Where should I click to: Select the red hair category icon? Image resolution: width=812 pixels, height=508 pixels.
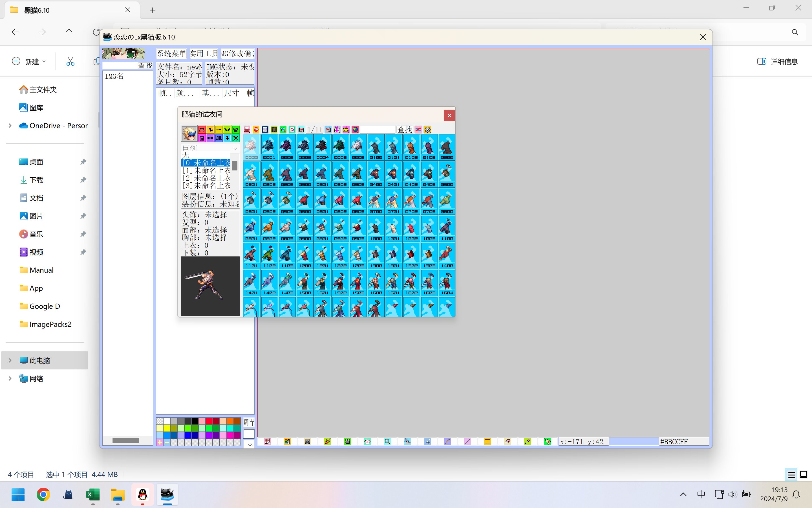(202, 130)
